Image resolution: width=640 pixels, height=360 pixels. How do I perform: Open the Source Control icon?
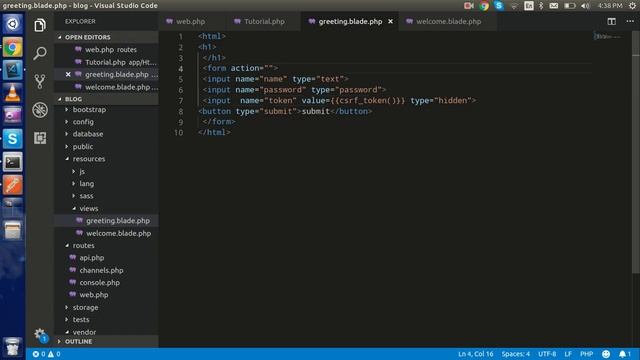40,81
